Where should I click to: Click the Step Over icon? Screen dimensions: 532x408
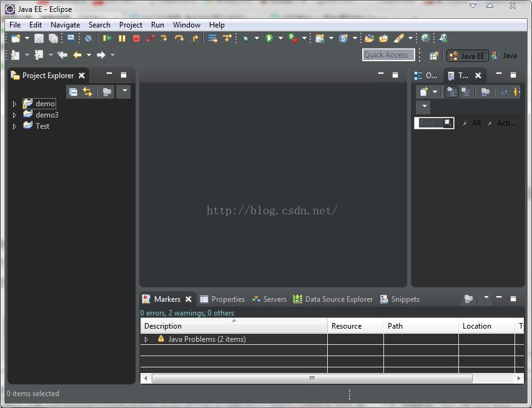point(179,38)
